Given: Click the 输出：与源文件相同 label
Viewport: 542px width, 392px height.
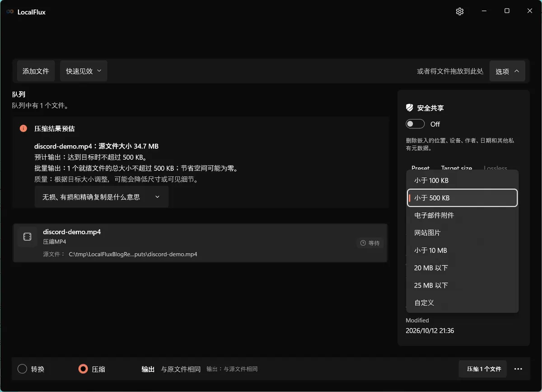Looking at the screenshot, I should (x=232, y=369).
